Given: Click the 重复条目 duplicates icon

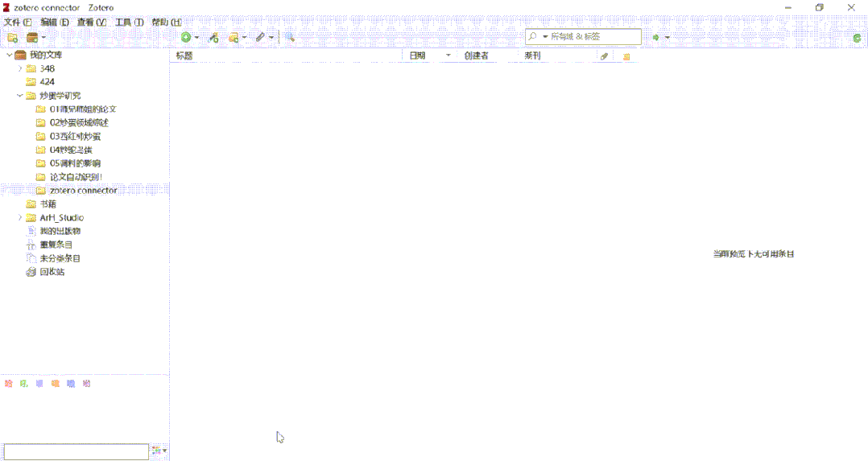Looking at the screenshot, I should 31,245.
